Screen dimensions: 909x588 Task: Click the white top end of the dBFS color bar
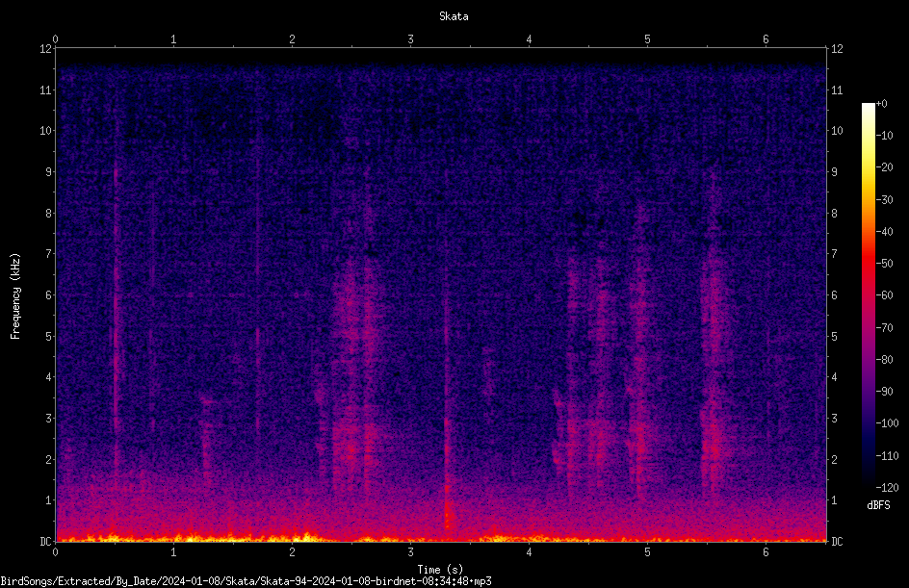pyautogui.click(x=868, y=109)
